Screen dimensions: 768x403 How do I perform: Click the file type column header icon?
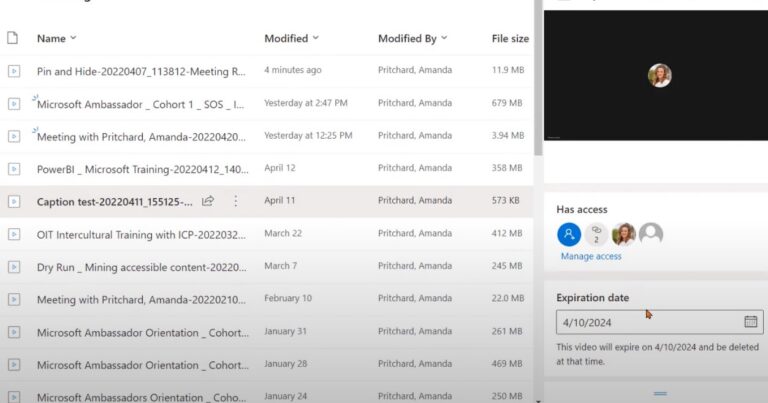click(13, 38)
